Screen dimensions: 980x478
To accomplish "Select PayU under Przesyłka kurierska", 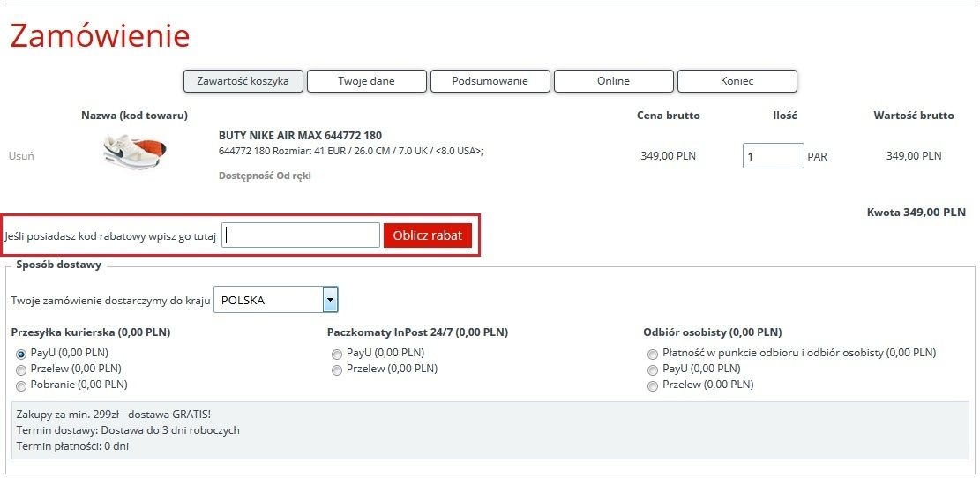I will (x=21, y=354).
